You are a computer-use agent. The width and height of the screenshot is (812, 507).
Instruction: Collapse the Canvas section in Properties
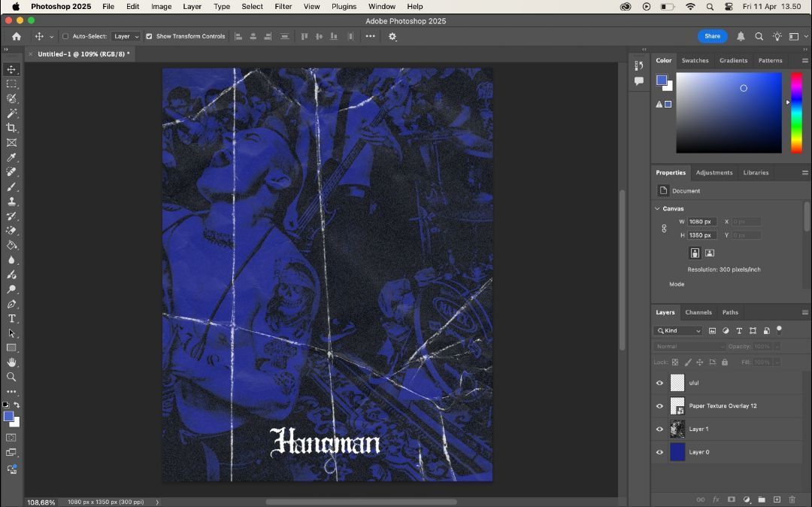(x=657, y=208)
